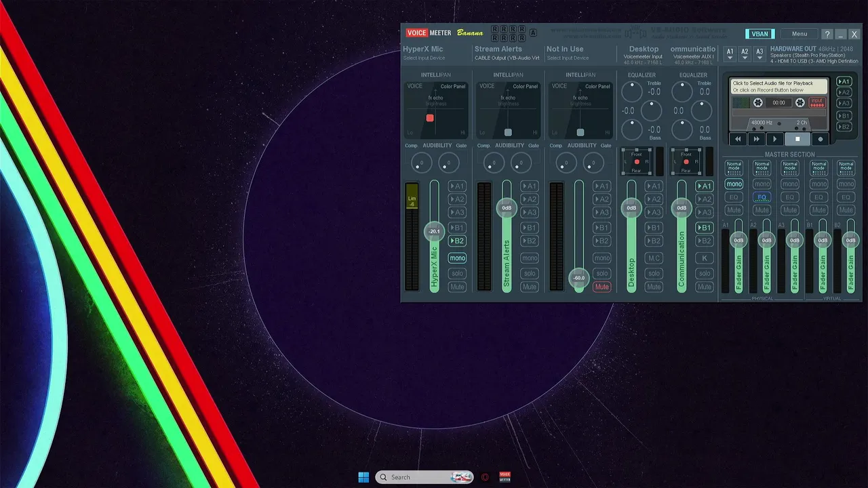Enable K (karaoke) on Communication strip
This screenshot has width=868, height=488.
(705, 258)
